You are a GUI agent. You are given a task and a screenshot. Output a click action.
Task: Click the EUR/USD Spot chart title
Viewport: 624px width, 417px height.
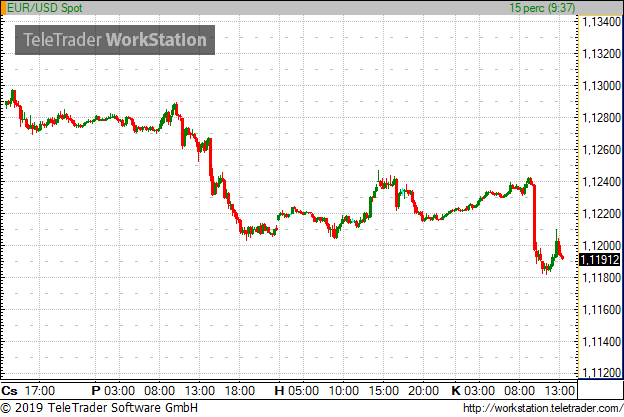tap(45, 8)
